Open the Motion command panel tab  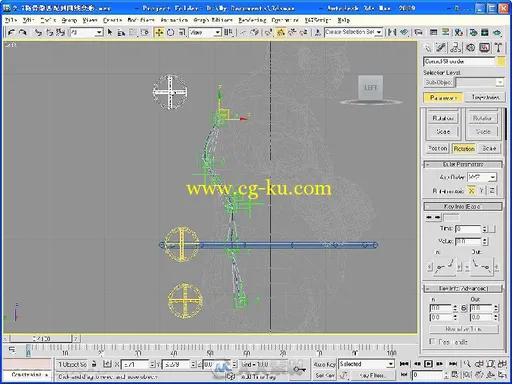[470, 48]
